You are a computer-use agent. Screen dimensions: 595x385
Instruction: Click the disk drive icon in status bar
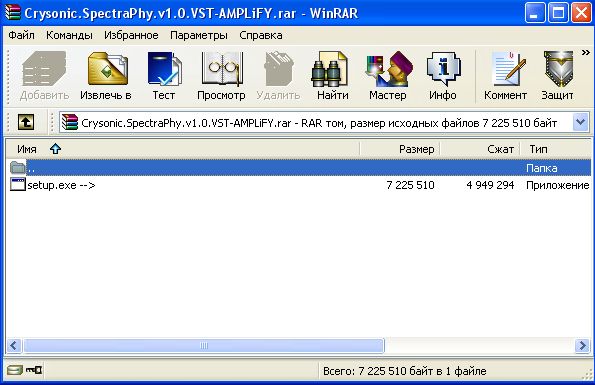[15, 370]
